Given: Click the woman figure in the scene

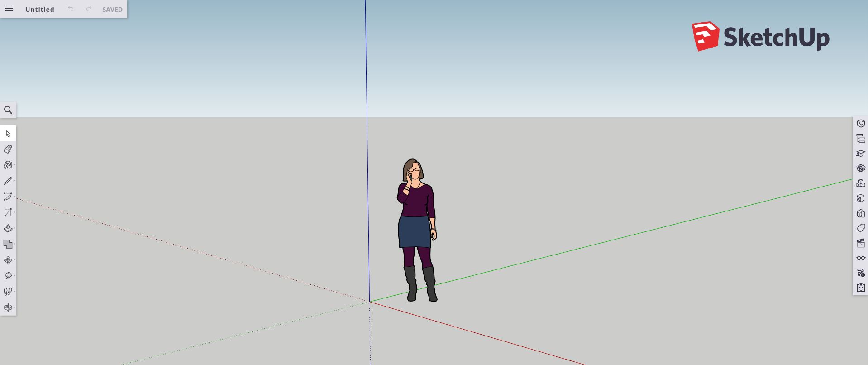Looking at the screenshot, I should [416, 230].
